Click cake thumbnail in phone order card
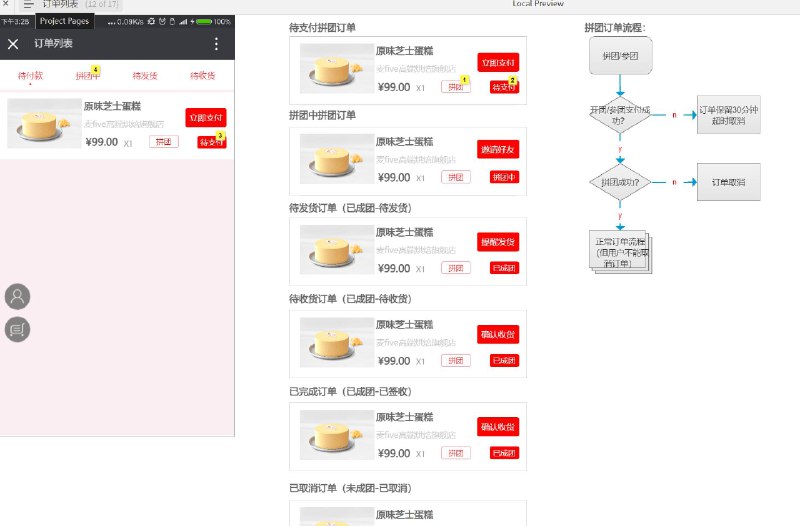This screenshot has height=526, width=800. click(x=44, y=123)
